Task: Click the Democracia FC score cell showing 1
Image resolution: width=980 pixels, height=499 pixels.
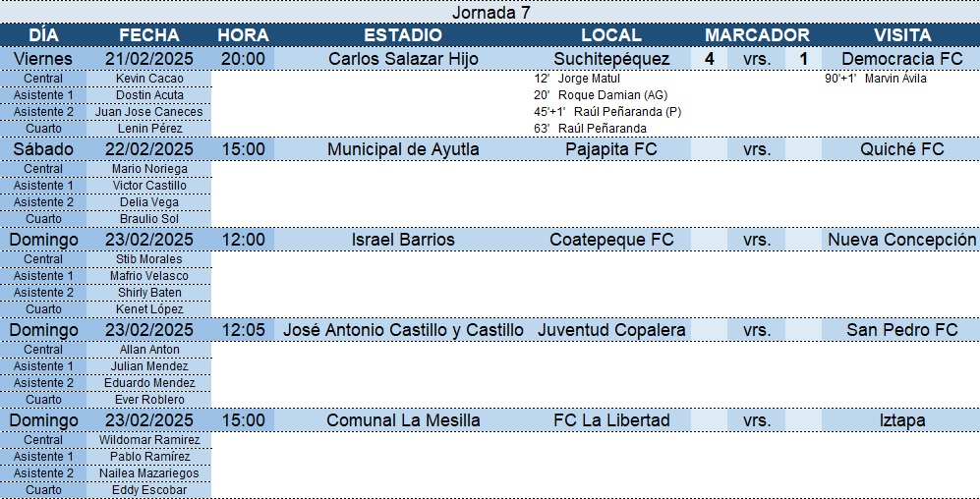Action: pos(804,59)
